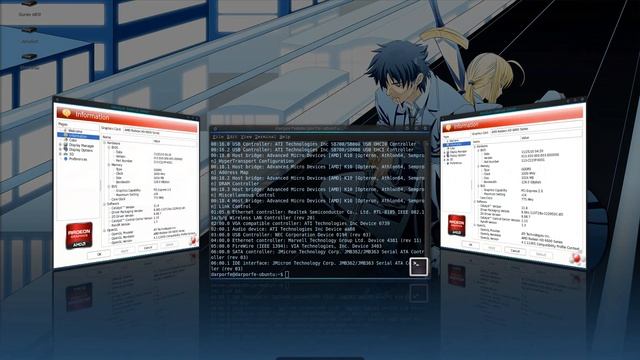
Task: Click Cancel button in the left window
Action: click(x=148, y=247)
